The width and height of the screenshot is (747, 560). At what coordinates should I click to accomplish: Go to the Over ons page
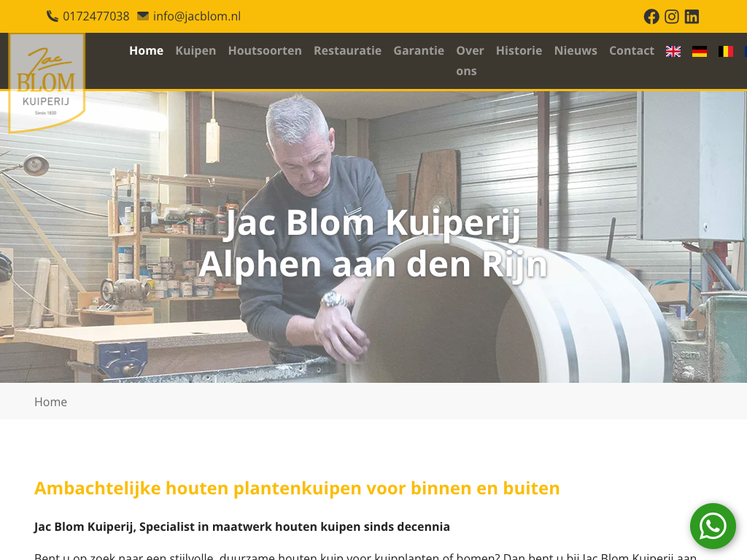tap(470, 61)
